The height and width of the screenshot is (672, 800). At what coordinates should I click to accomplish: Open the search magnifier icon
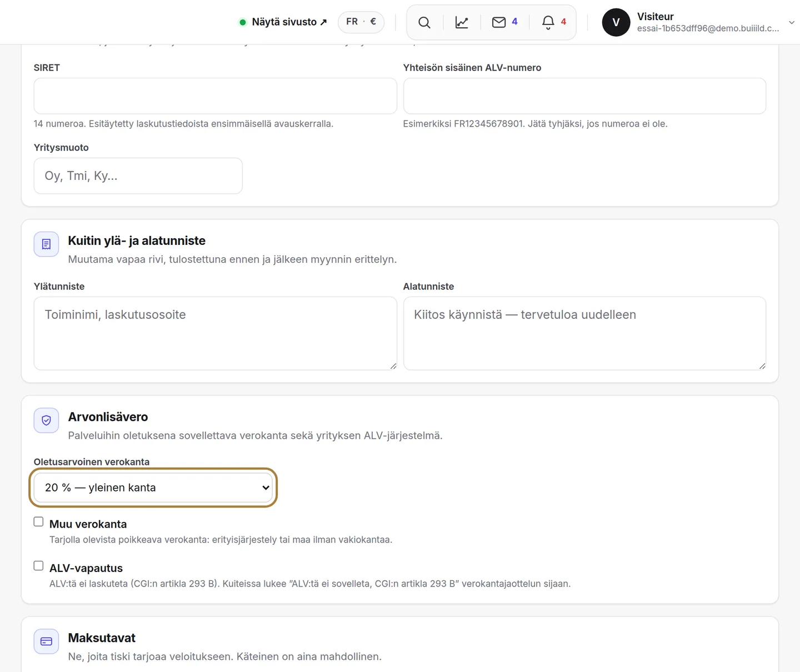[424, 22]
